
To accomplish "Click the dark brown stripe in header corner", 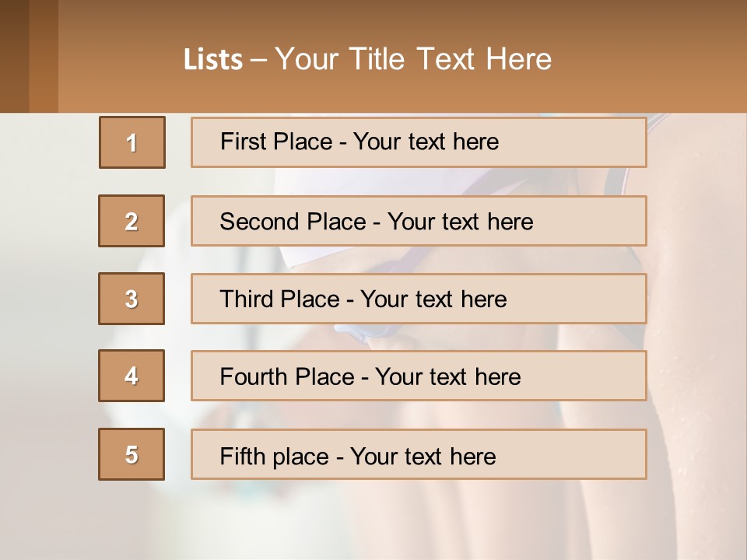I will tap(14, 56).
